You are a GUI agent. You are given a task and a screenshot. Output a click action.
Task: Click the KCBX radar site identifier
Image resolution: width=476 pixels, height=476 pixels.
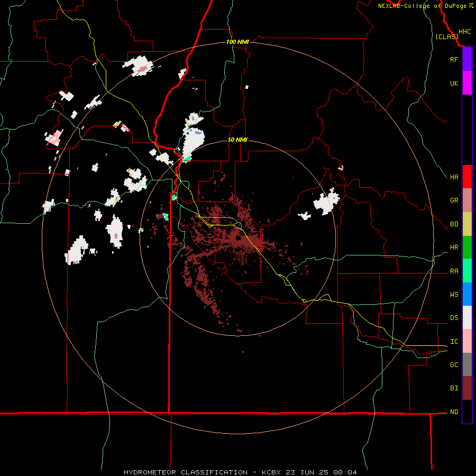[x=272, y=472]
